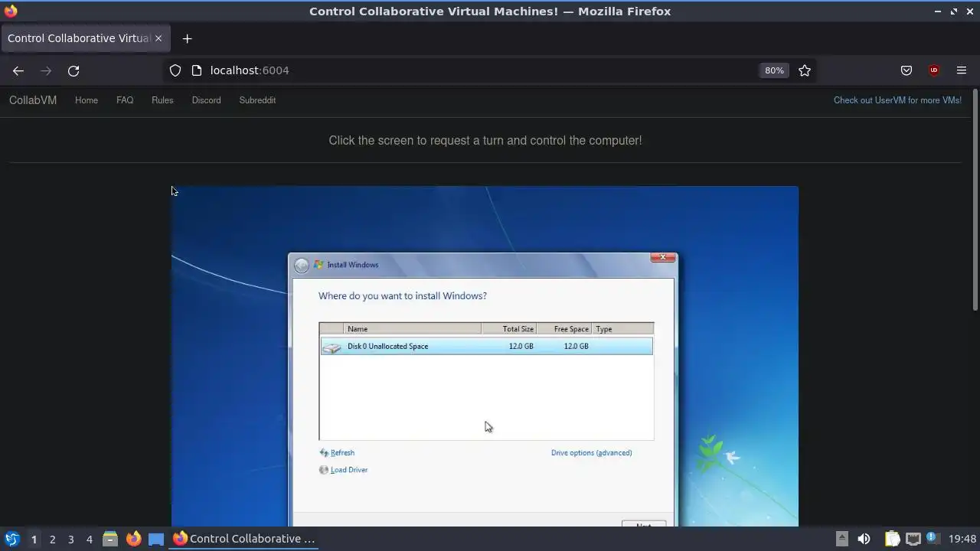Open the volume speaker tray icon
Viewport: 980px width, 551px height.
tap(864, 539)
